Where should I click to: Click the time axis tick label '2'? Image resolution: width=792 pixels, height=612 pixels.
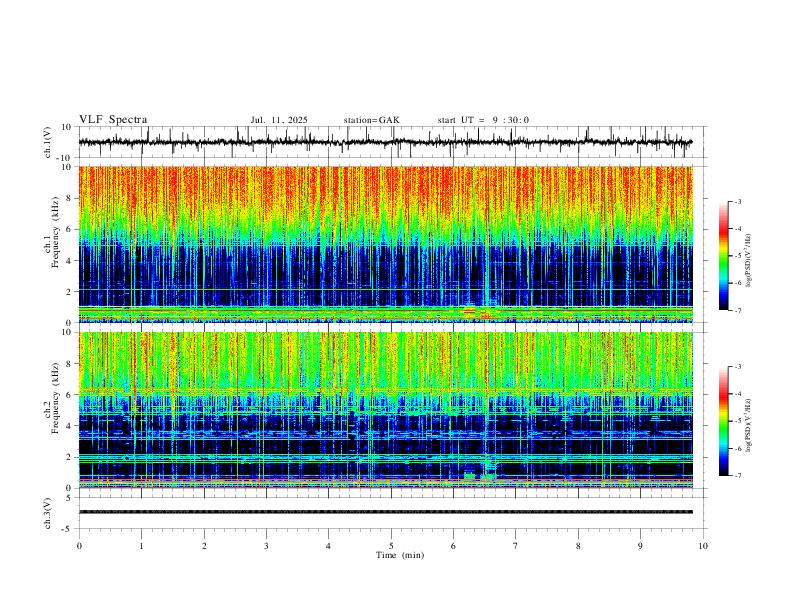[x=204, y=546]
